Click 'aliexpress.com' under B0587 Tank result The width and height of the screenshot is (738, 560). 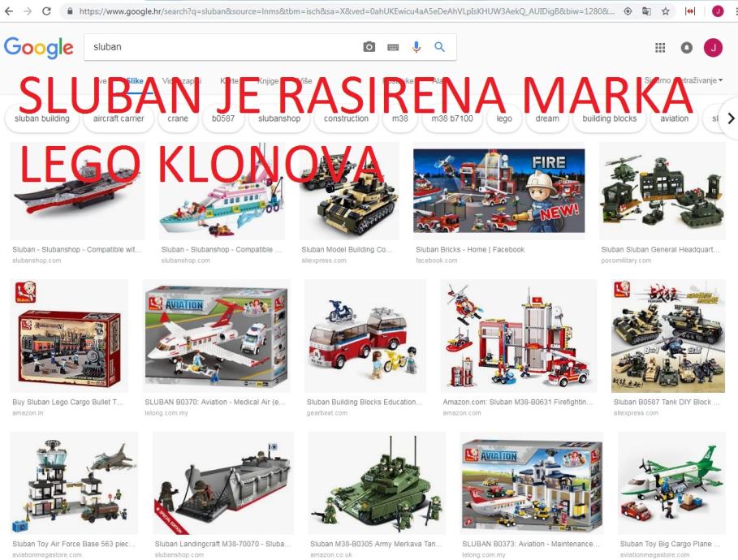point(636,413)
